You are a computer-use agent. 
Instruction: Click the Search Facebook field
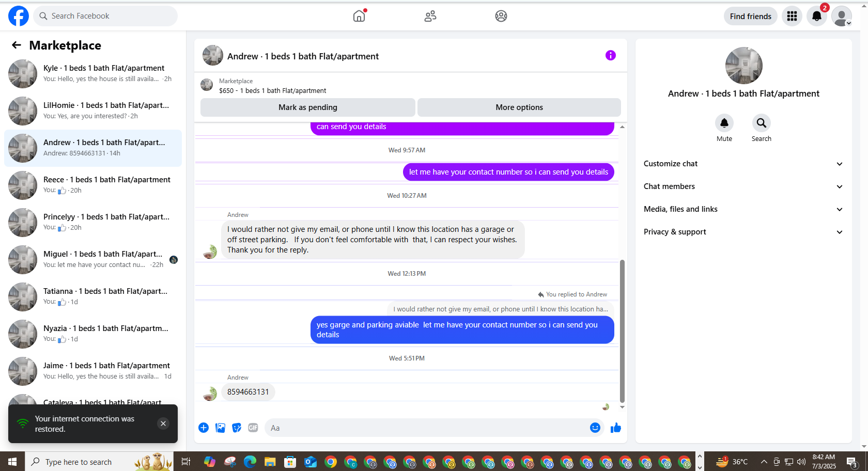106,16
